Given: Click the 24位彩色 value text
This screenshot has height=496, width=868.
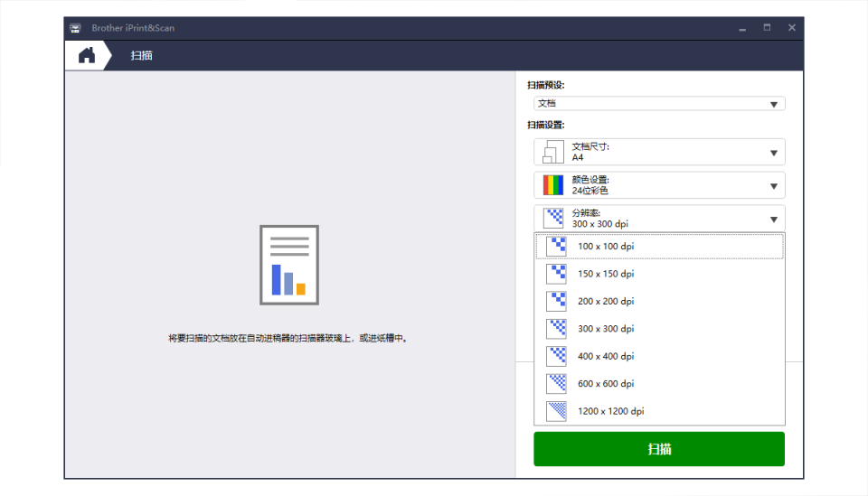Looking at the screenshot, I should click(x=590, y=191).
